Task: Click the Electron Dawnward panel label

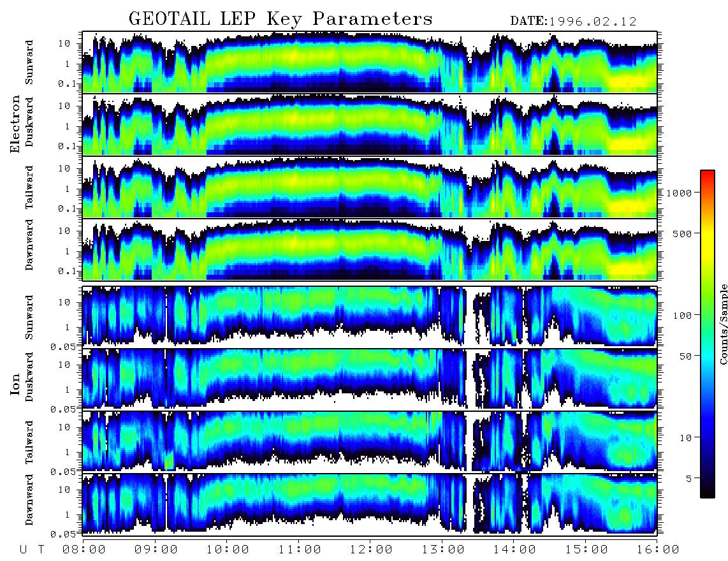Action: click(29, 245)
